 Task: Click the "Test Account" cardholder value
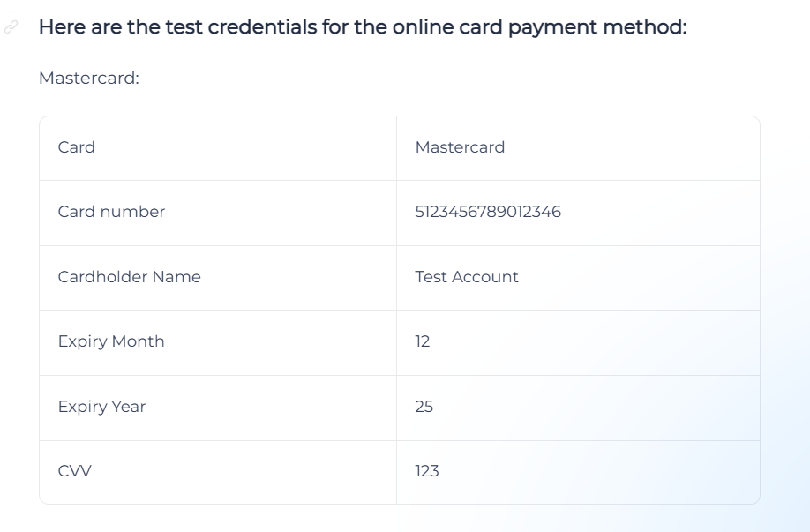click(x=467, y=277)
